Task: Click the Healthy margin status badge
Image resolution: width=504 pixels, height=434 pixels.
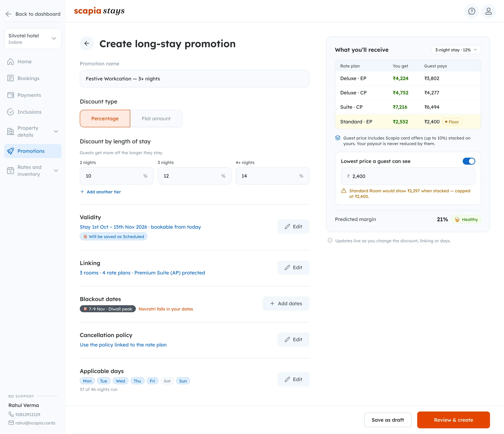Action: (466, 220)
